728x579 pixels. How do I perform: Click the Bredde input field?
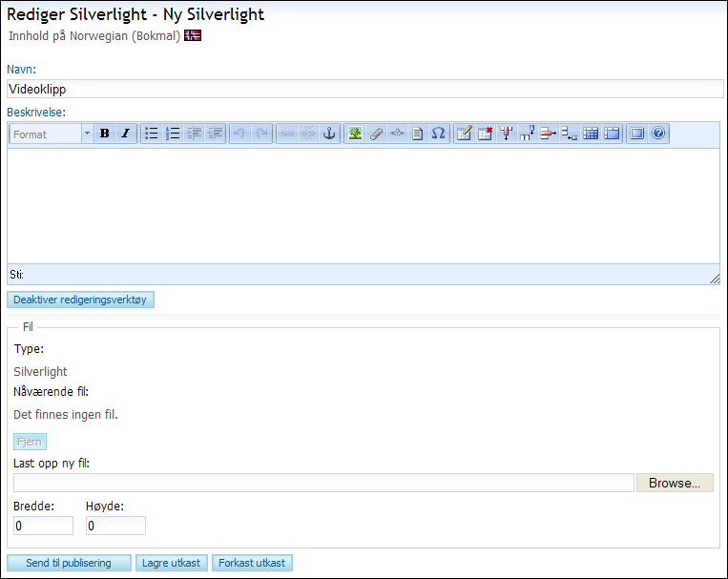(43, 526)
